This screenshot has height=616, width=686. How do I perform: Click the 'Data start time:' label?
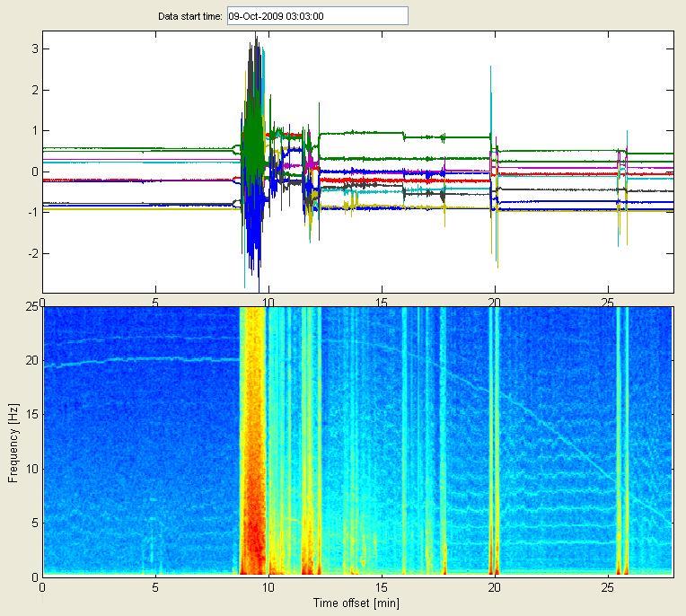tap(190, 17)
